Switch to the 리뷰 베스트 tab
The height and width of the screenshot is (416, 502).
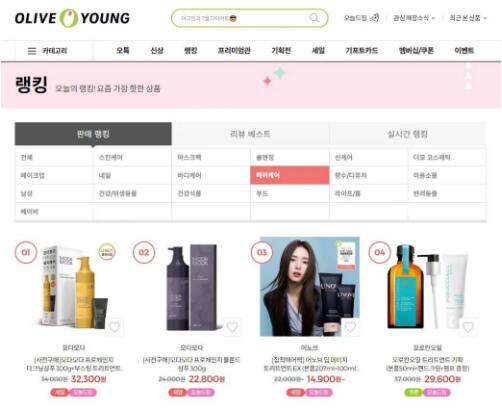coord(250,134)
